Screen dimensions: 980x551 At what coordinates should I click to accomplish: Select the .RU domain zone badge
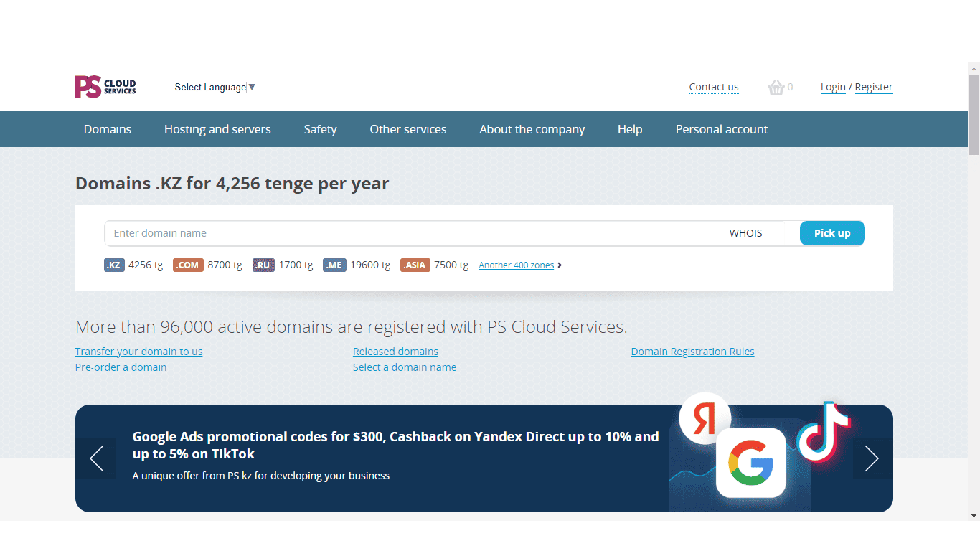pyautogui.click(x=263, y=265)
